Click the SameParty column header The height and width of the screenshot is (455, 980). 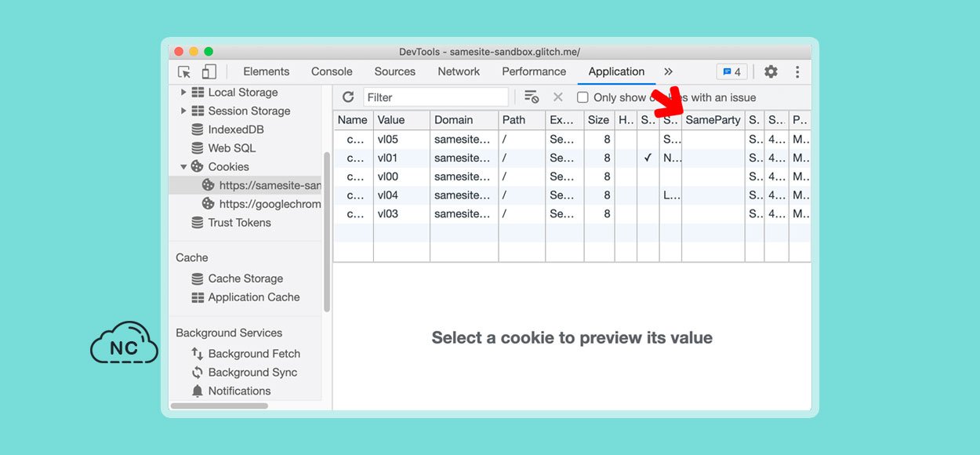713,120
